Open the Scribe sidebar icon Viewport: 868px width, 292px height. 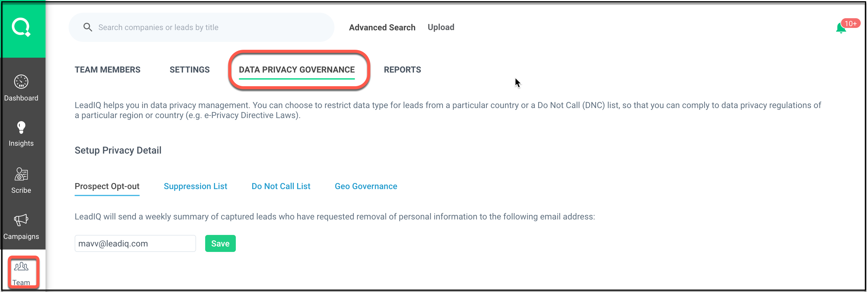click(x=21, y=174)
